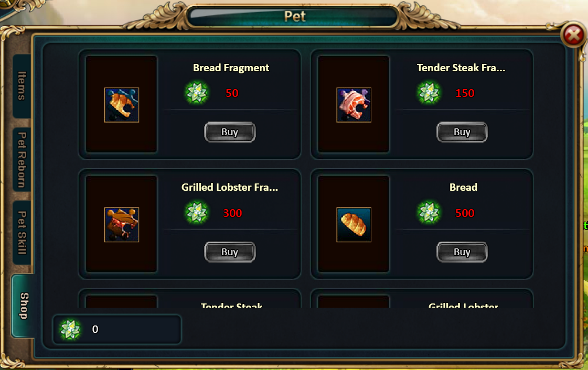This screenshot has height=370, width=588.
Task: Click the green gem icon beside price 150
Action: [429, 93]
